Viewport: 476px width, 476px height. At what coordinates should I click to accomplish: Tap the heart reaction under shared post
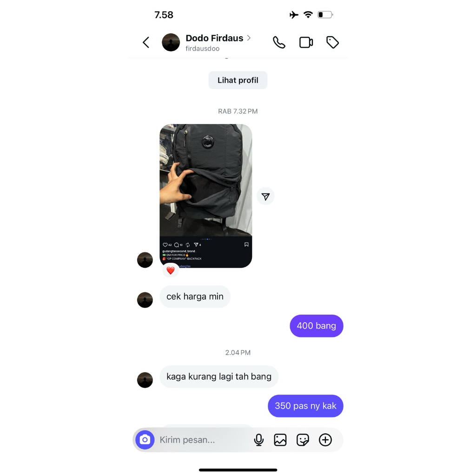pyautogui.click(x=171, y=271)
